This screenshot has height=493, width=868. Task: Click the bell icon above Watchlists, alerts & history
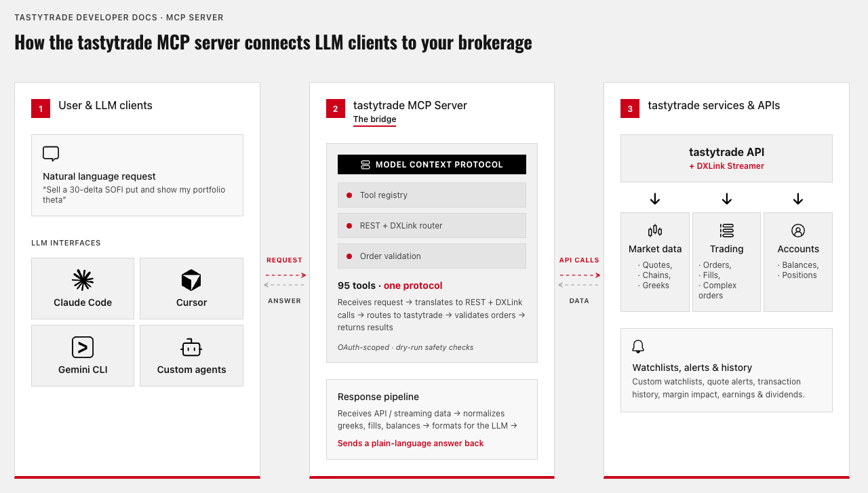(638, 347)
